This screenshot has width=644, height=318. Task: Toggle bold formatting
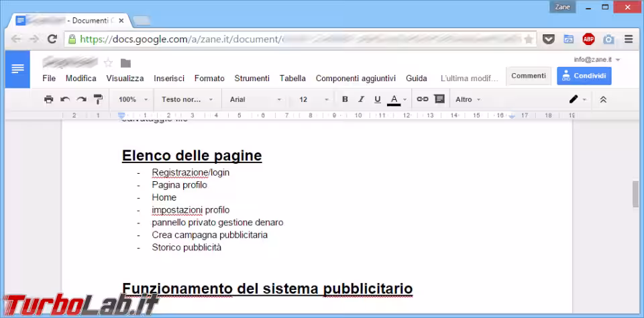[x=345, y=99]
